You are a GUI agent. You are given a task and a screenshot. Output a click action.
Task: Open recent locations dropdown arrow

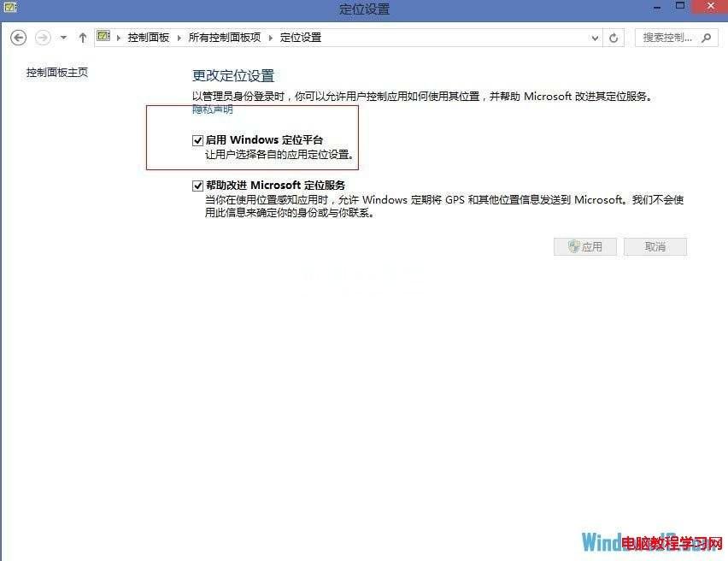point(63,38)
